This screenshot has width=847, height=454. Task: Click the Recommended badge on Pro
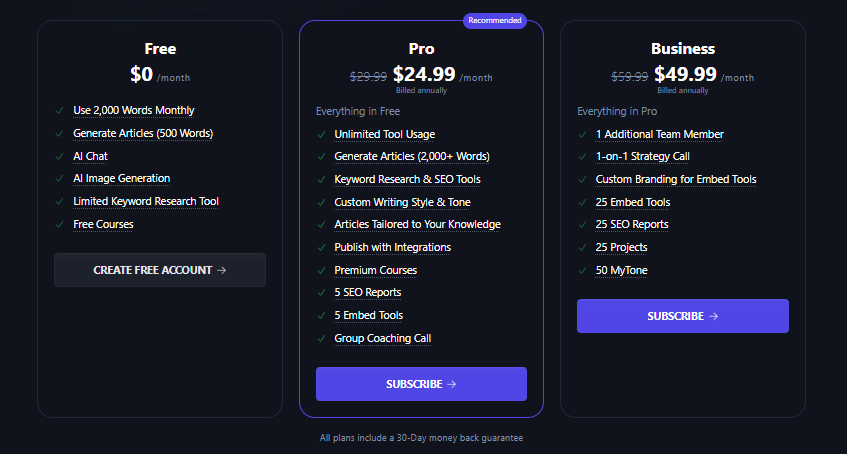(495, 21)
